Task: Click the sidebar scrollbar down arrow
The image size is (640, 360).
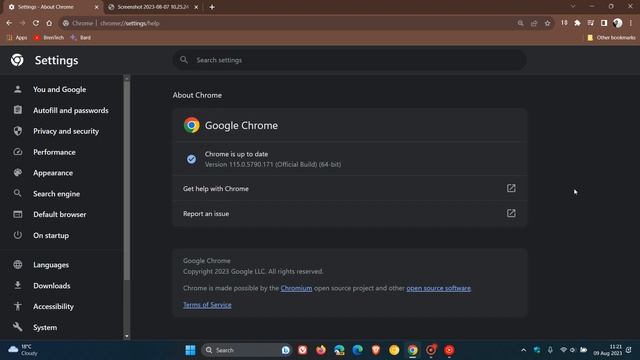Action: coord(127,336)
